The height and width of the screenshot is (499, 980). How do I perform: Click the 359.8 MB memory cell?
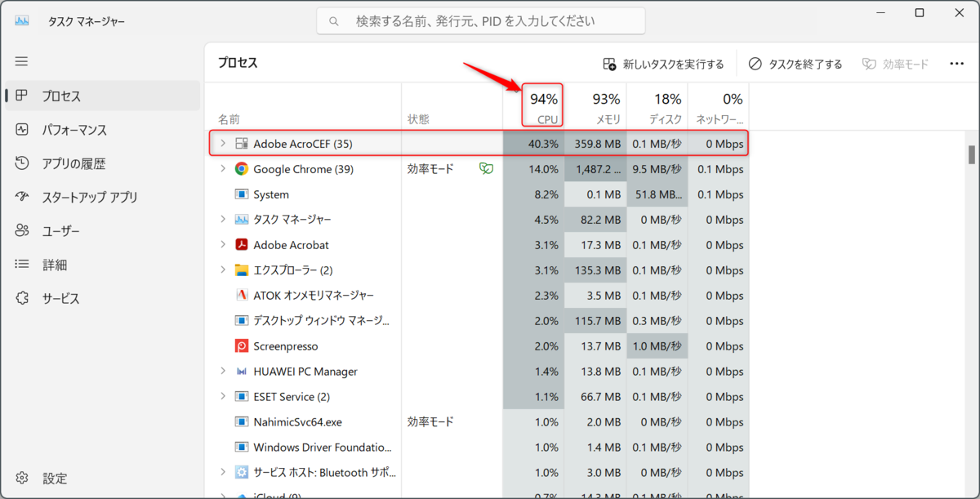pos(595,144)
